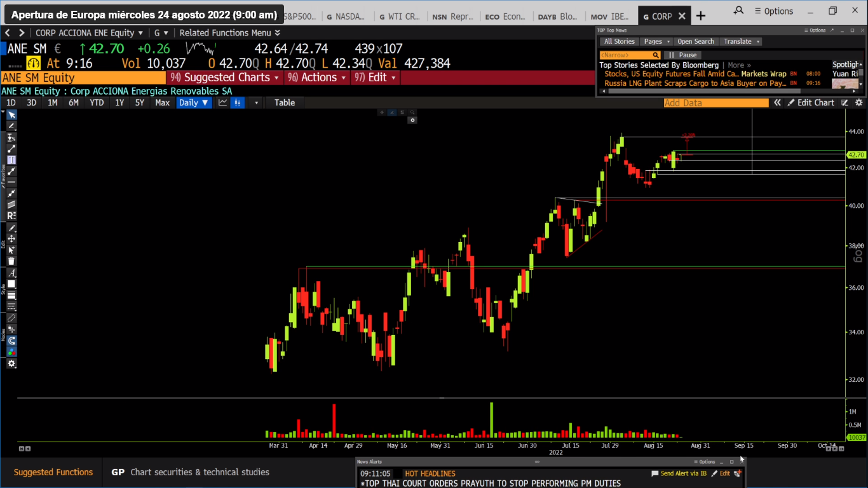Set chart range to 5Y

click(140, 102)
